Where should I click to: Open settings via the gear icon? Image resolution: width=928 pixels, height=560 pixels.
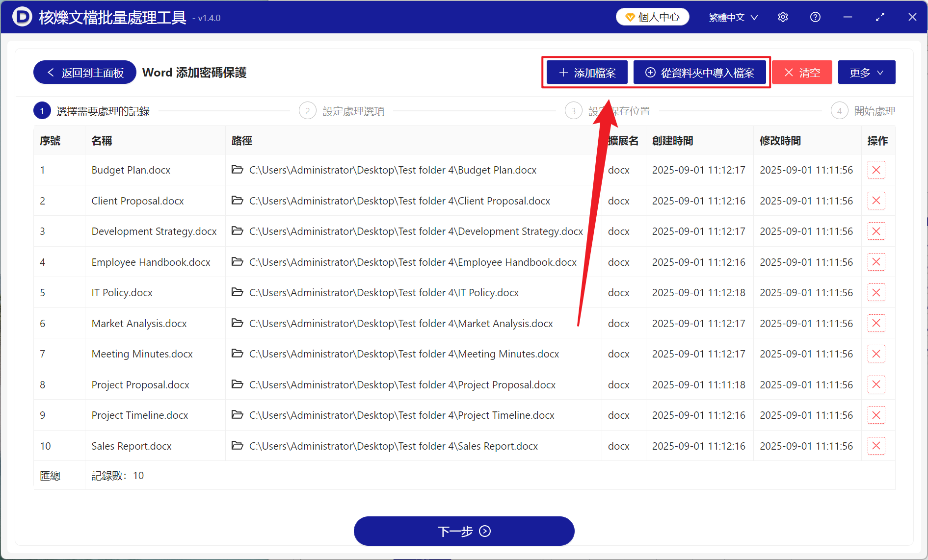(783, 17)
